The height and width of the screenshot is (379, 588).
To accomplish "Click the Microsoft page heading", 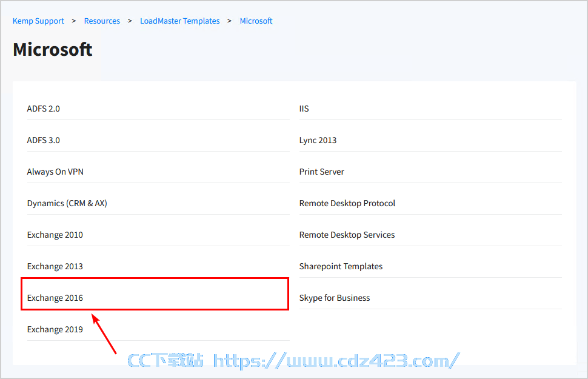I will coord(53,50).
